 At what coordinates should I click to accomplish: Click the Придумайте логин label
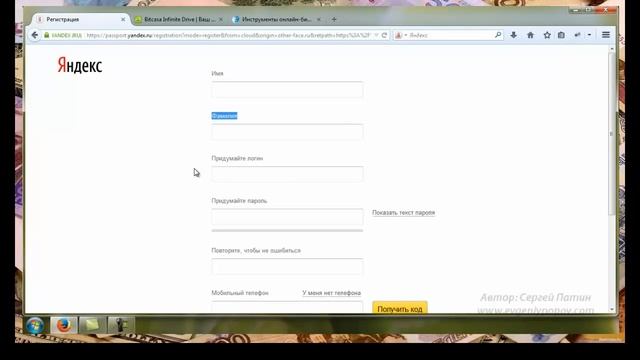(237, 158)
